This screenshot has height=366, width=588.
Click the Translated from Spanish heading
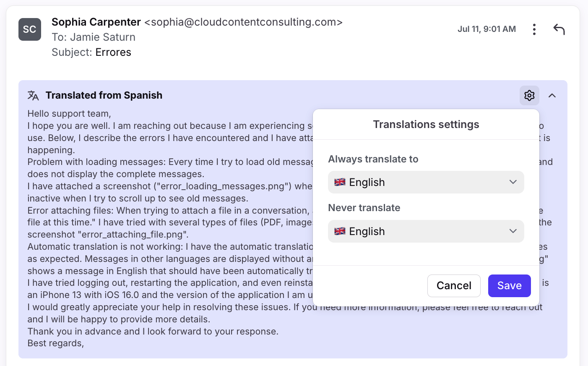click(x=104, y=95)
